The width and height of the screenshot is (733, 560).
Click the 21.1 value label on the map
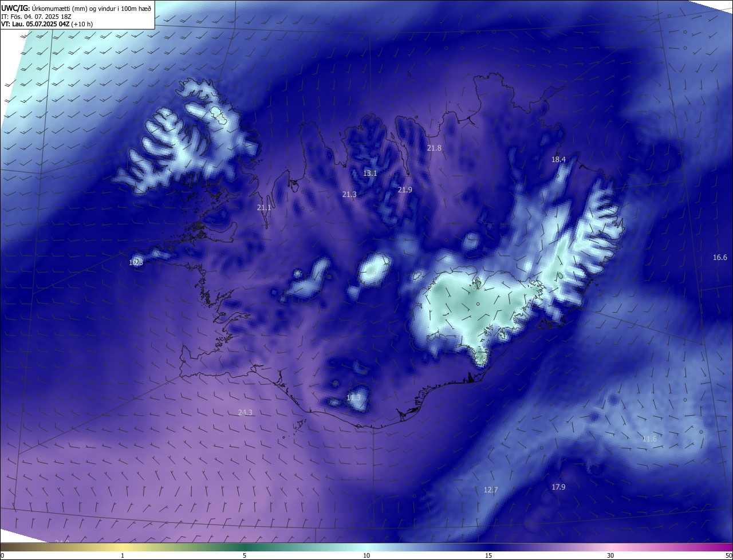tap(264, 207)
